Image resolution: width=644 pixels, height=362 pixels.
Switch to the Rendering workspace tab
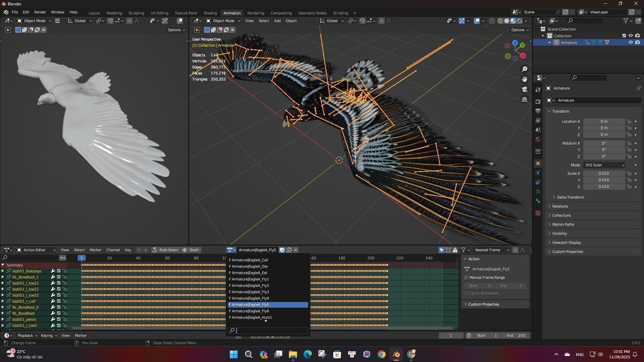tap(255, 13)
